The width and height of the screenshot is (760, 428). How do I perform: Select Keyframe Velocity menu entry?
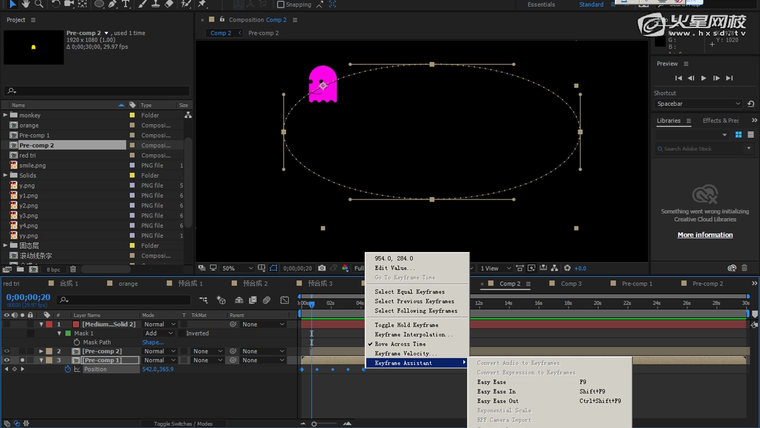tap(406, 353)
